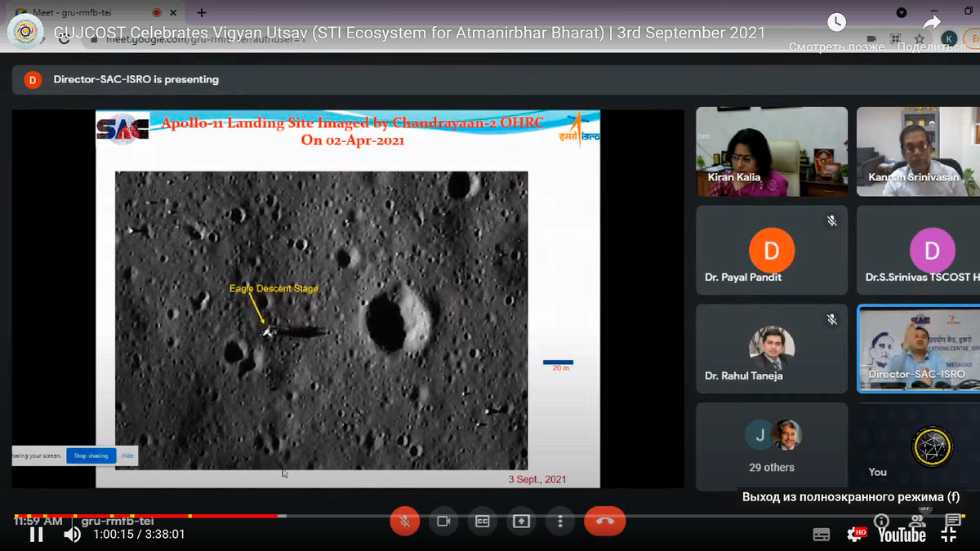
Task: Exit fullscreen mode in the player
Action: [949, 535]
